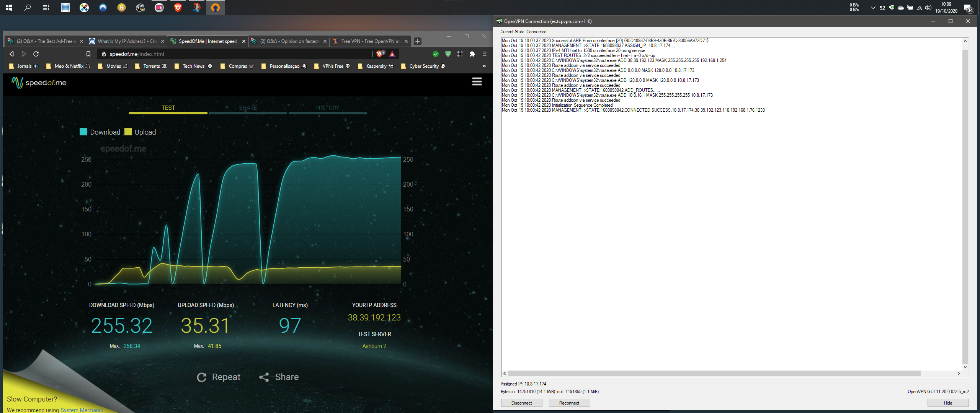Click the OpenVPN log horizontal scrollbar
980x413 pixels.
(714, 373)
